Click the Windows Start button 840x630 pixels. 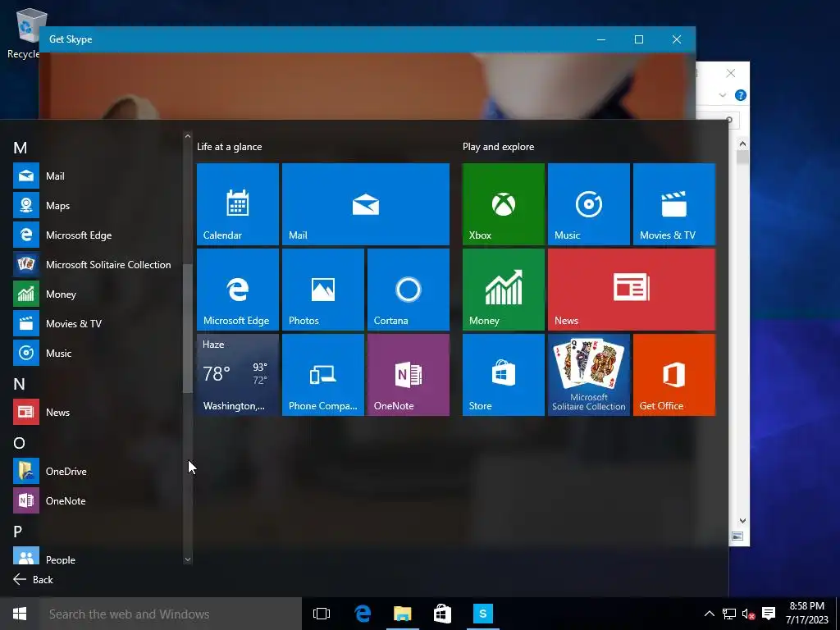point(20,614)
